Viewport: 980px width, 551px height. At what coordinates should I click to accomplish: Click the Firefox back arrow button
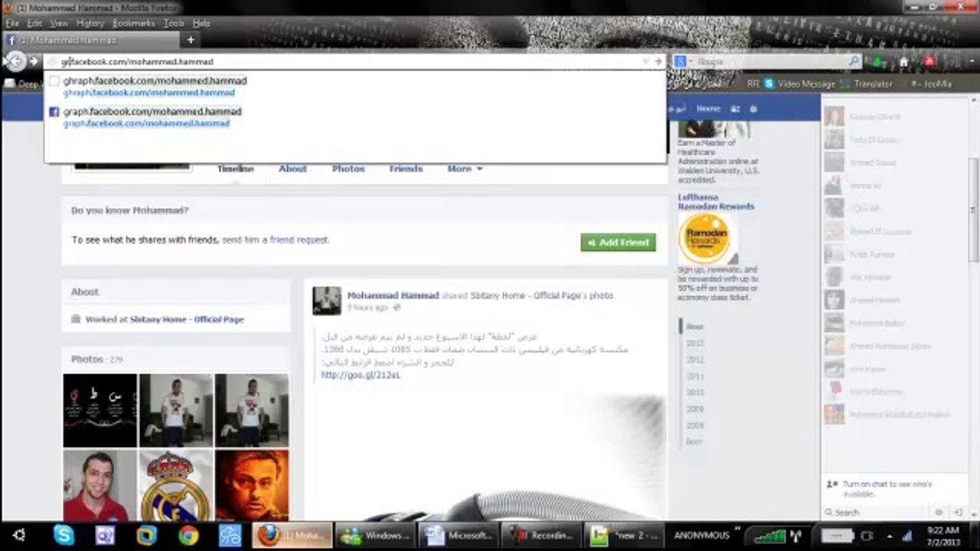pyautogui.click(x=15, y=61)
